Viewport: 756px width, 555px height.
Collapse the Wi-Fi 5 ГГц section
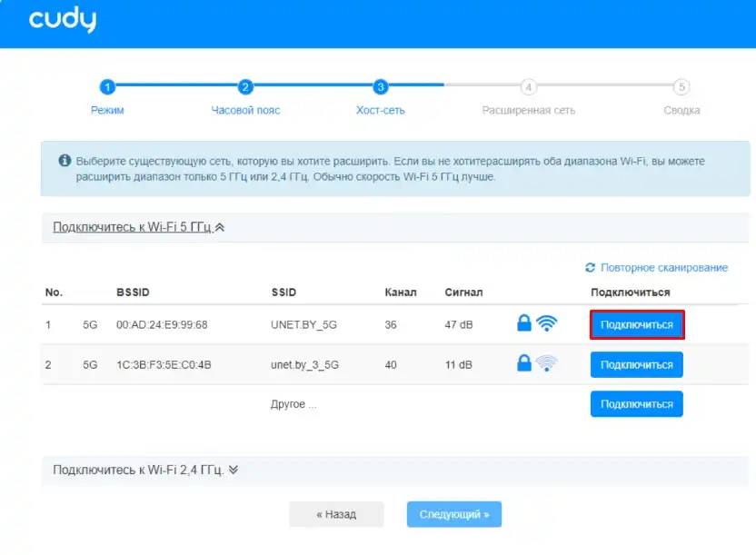coord(139,227)
